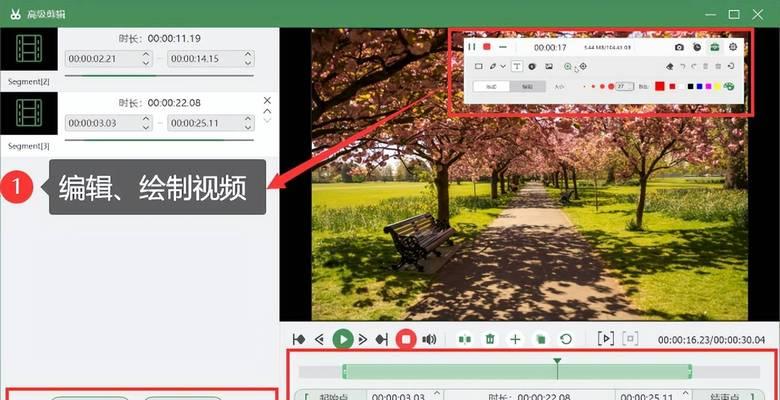780x400 pixels.
Task: Click the annotation redo arrow
Action: (x=694, y=66)
